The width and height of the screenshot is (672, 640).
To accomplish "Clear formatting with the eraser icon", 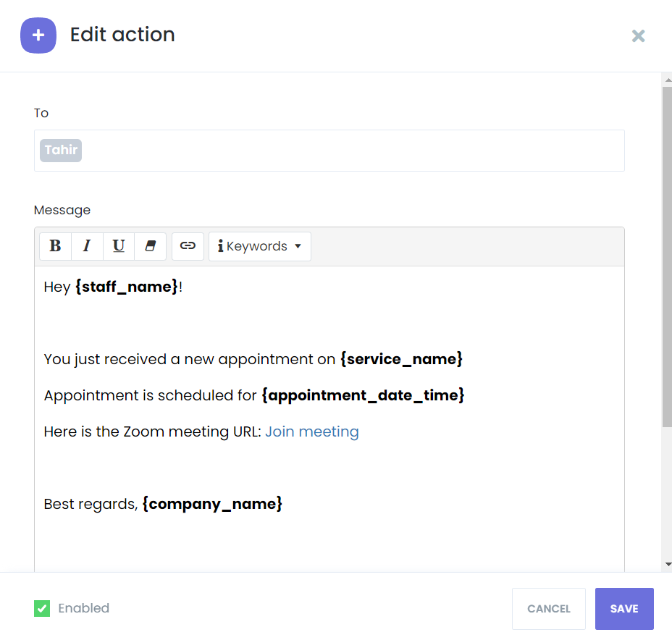I will tap(150, 246).
